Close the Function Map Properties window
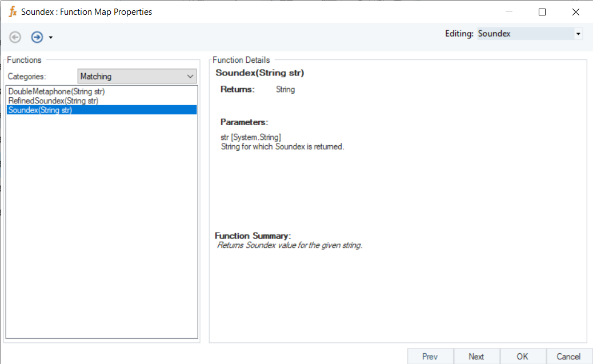 tap(575, 12)
